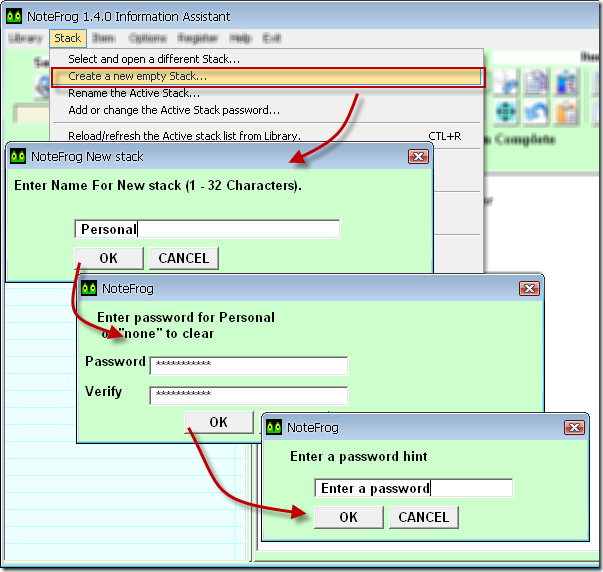
Task: Click the password hint text field
Action: [x=413, y=488]
